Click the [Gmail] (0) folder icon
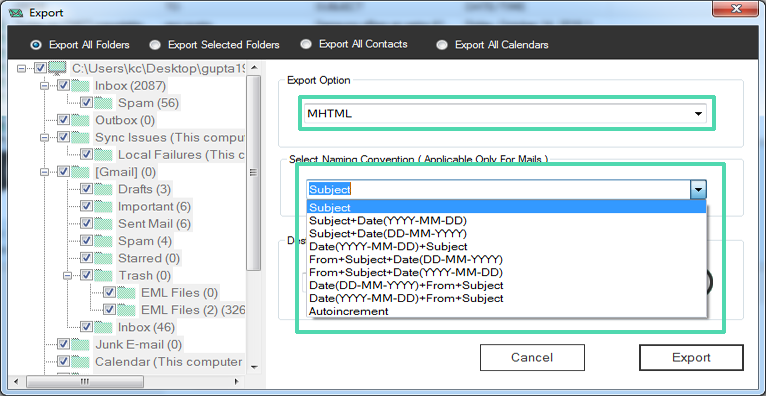Screen dimensions: 766x396 tap(81, 172)
